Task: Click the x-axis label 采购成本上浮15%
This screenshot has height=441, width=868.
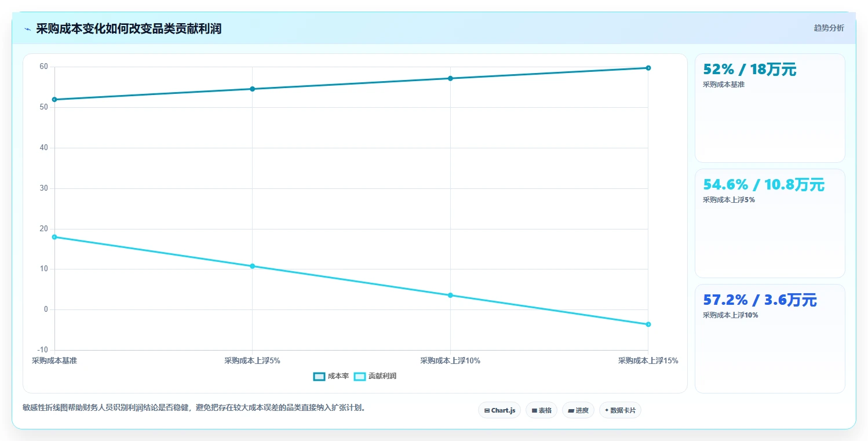Action: tap(648, 360)
